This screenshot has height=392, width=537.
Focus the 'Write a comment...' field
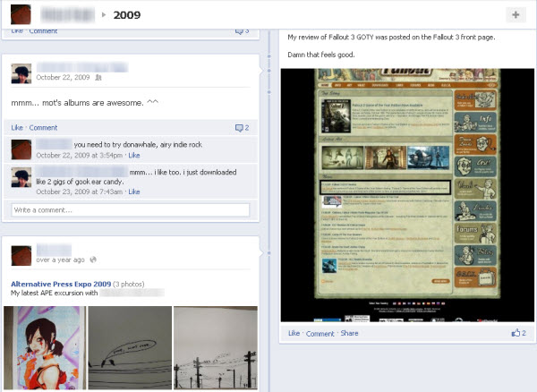tap(130, 209)
